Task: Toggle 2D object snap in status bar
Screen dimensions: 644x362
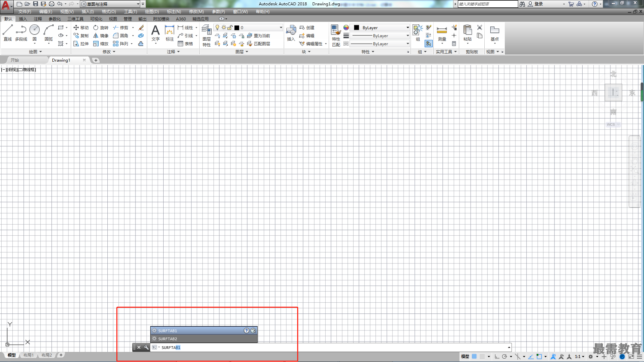Action: [539, 356]
